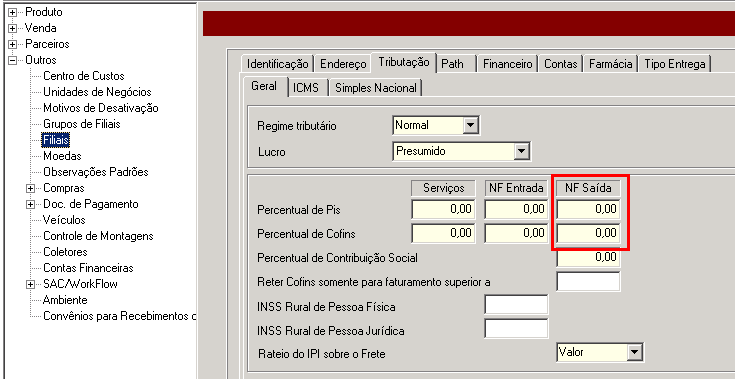Select Centro de Custos in tree
Image resolution: width=735 pixels, height=379 pixels.
tap(84, 76)
